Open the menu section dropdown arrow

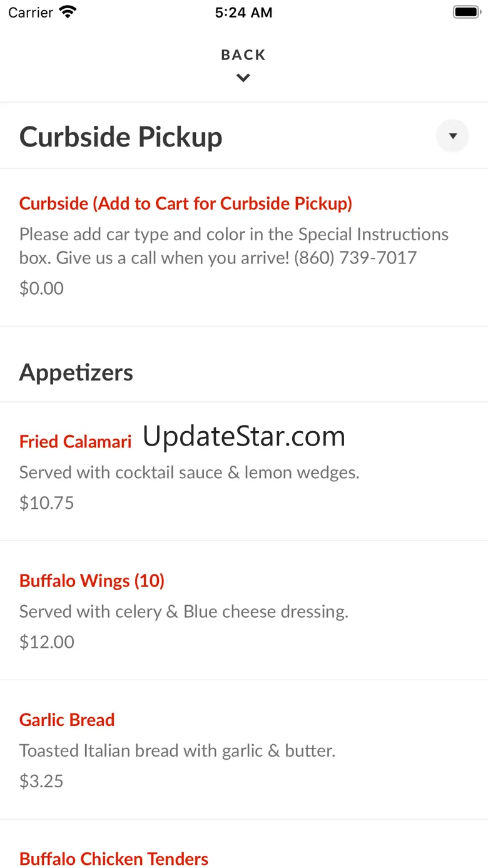coord(452,136)
